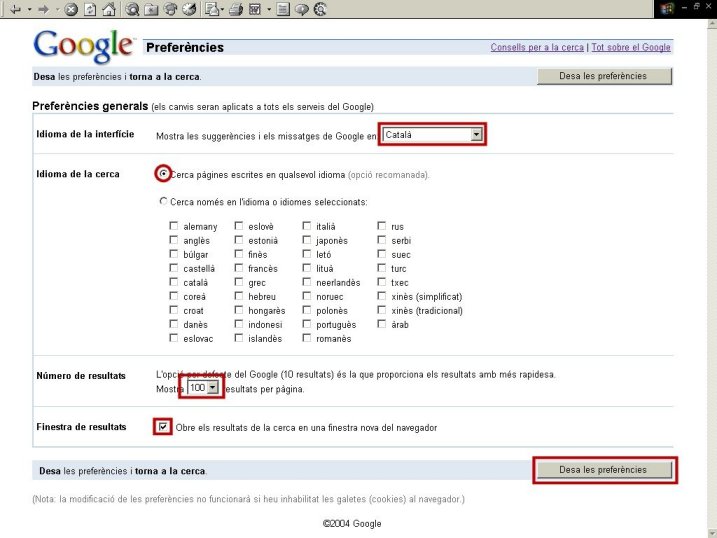This screenshot has width=717, height=538.
Task: Open the 100 results per page dropdown
Action: pyautogui.click(x=202, y=388)
